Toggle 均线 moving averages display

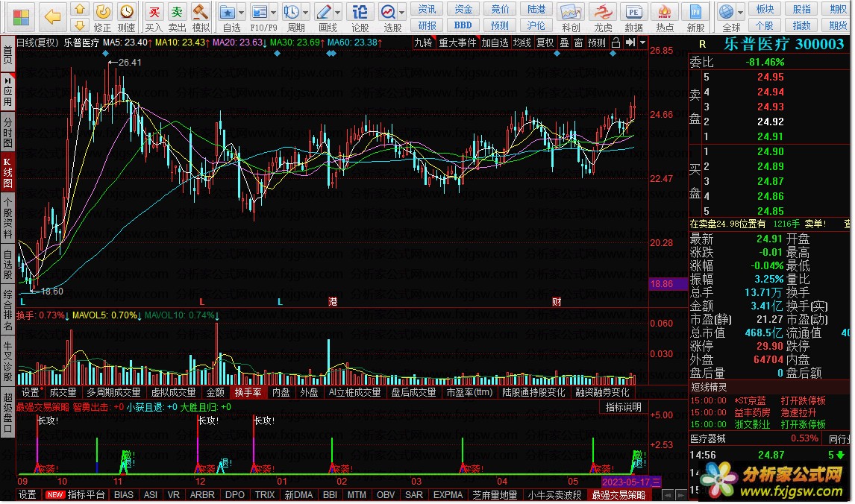[x=522, y=42]
